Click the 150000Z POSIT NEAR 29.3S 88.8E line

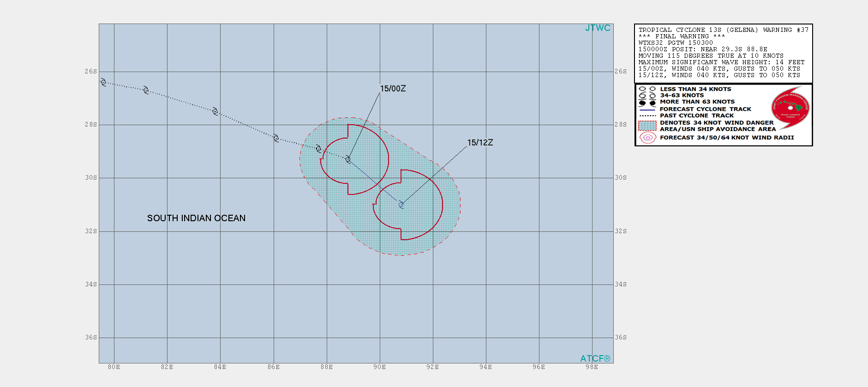(703, 49)
